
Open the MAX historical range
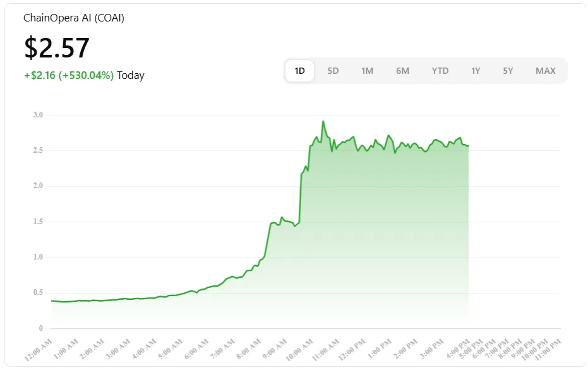544,71
